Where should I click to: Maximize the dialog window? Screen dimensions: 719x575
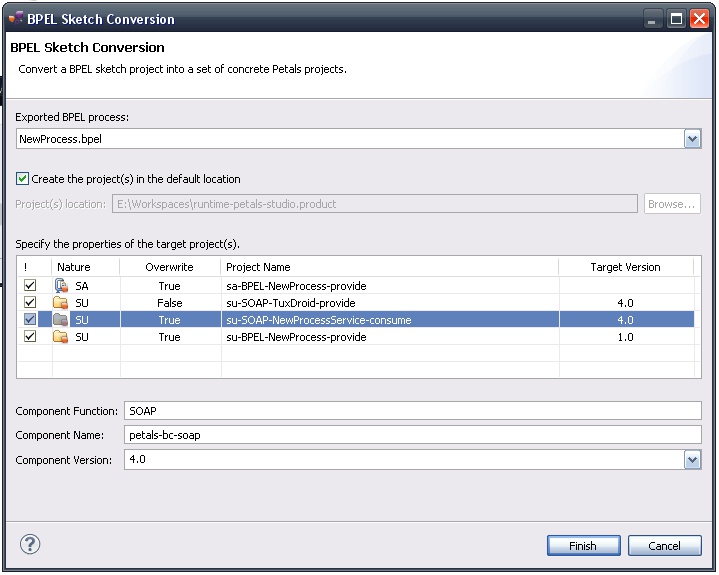pos(677,18)
